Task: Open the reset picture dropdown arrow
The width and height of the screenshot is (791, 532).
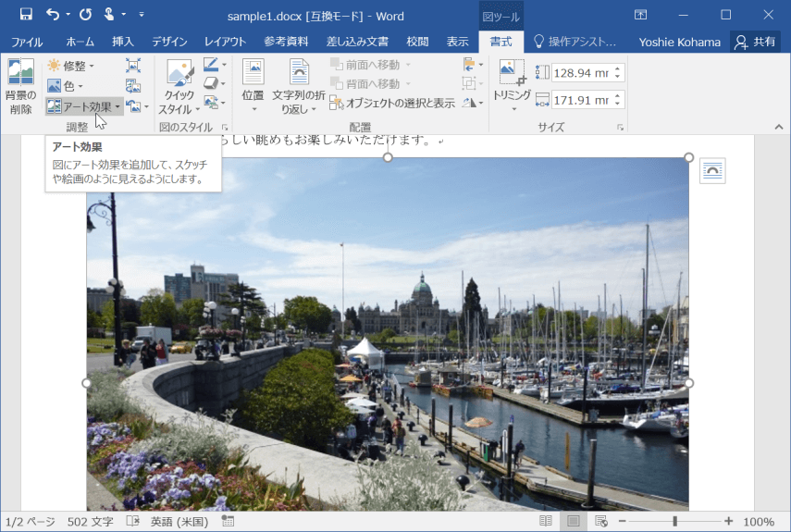Action: [x=147, y=106]
